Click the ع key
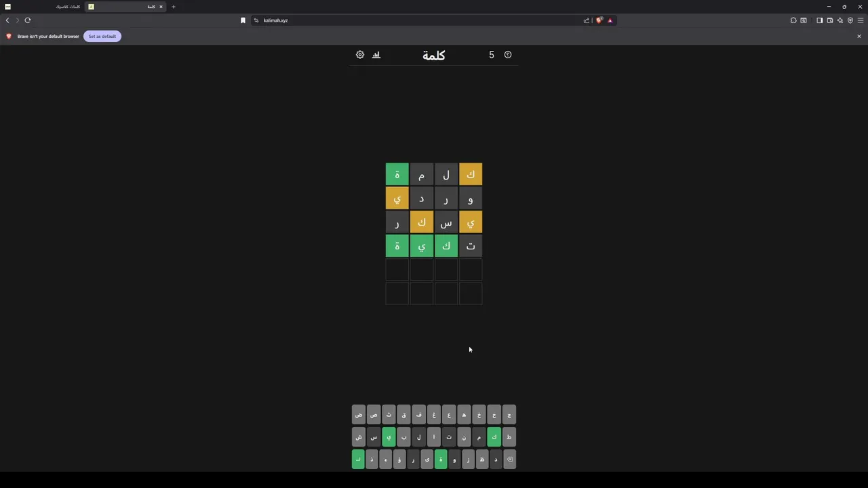 pyautogui.click(x=449, y=415)
